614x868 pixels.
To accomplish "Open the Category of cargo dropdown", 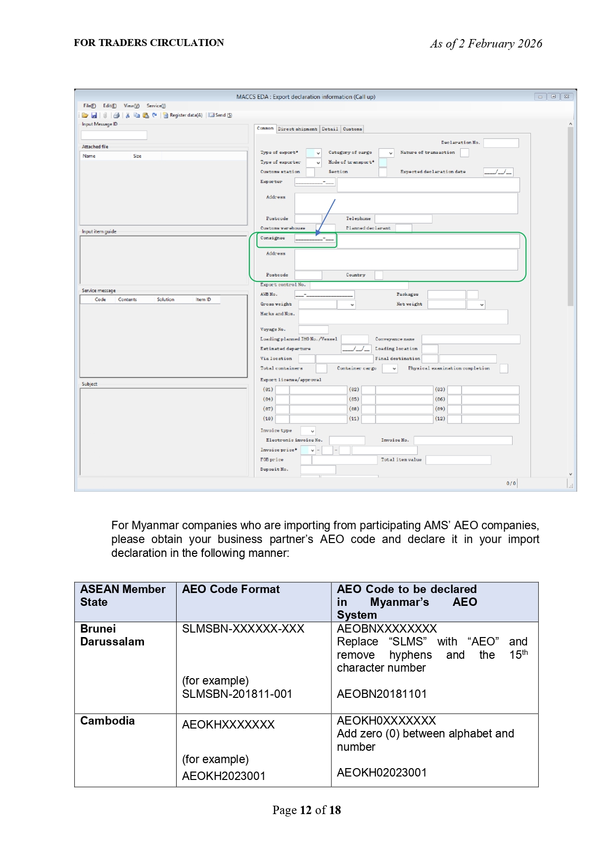I will [390, 153].
